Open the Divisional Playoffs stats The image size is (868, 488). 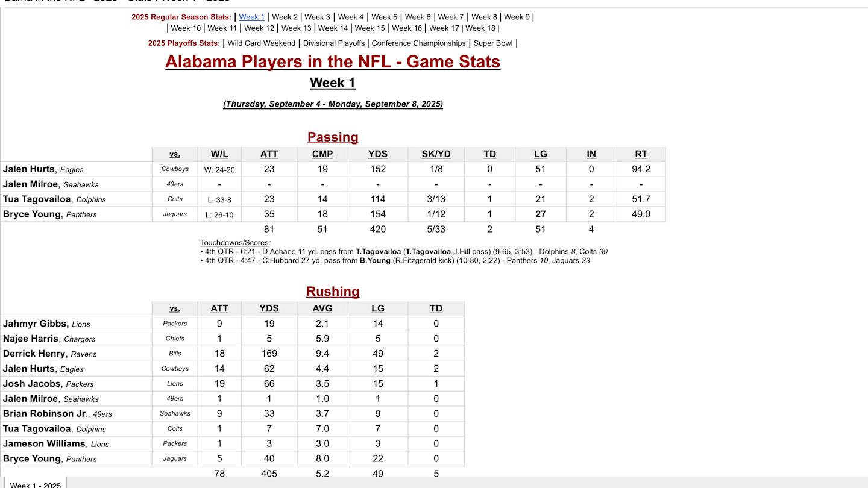pos(334,43)
